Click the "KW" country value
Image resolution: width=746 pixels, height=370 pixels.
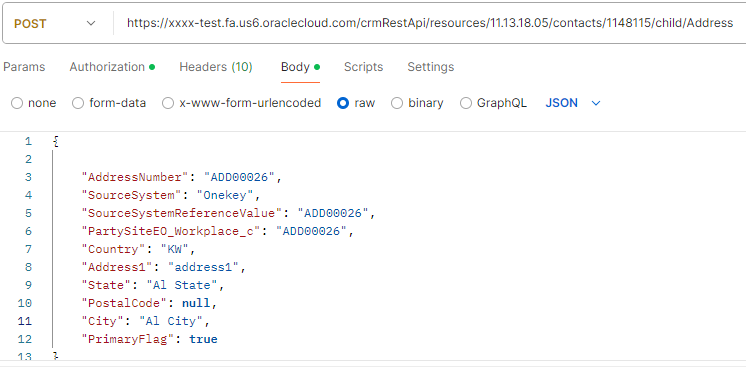tap(175, 249)
